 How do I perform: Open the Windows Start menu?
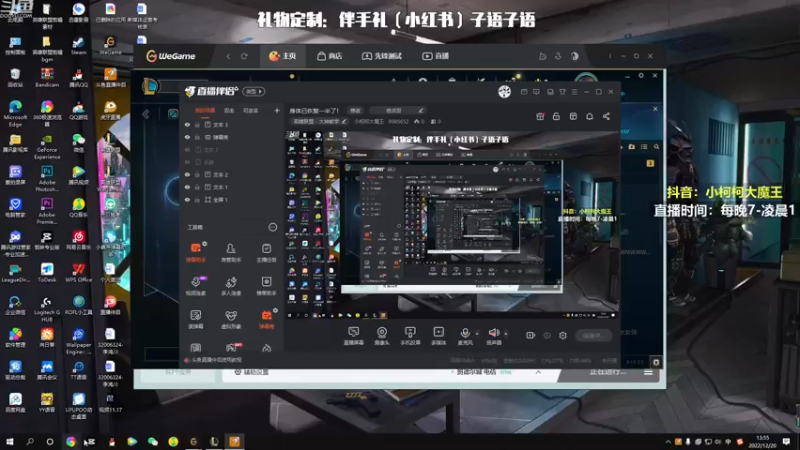(9, 442)
